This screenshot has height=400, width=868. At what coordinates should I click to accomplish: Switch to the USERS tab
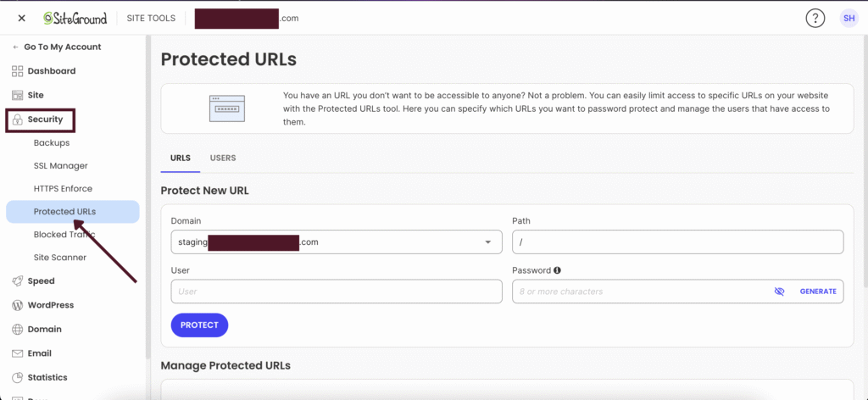click(223, 158)
